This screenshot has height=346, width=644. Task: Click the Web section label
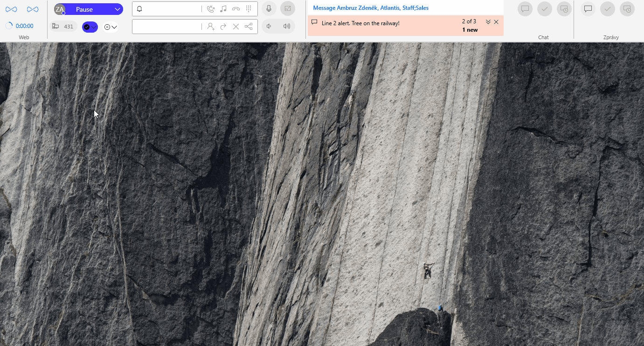point(24,37)
